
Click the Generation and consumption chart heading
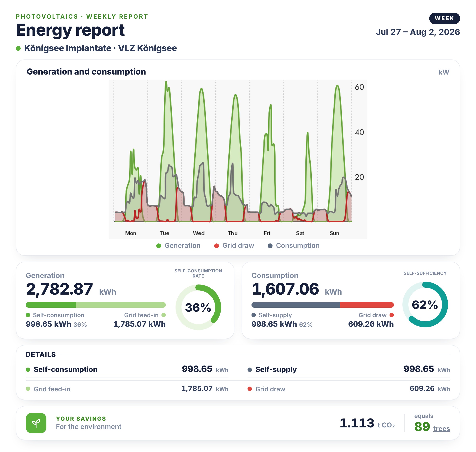tap(86, 72)
